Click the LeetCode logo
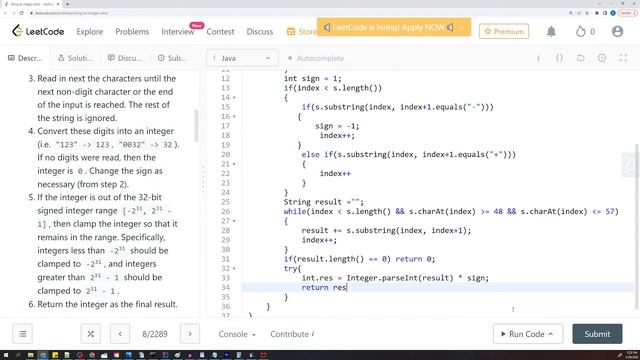Viewport: 640px width, 360px height. click(38, 31)
